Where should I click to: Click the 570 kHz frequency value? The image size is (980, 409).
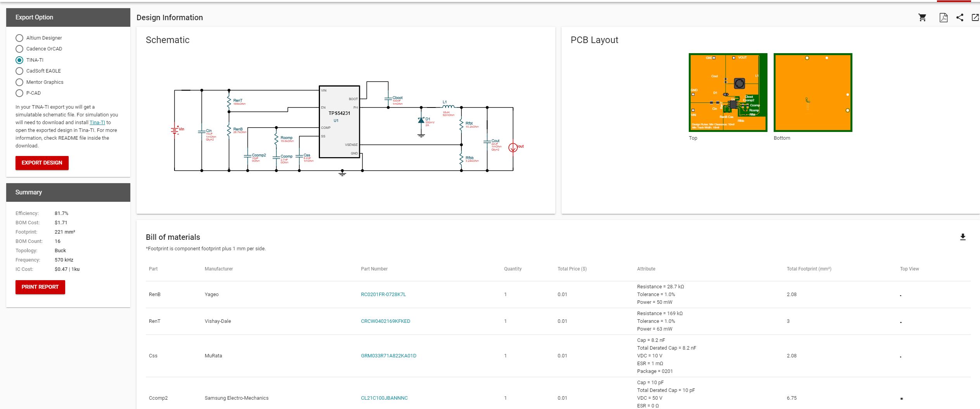pyautogui.click(x=64, y=260)
